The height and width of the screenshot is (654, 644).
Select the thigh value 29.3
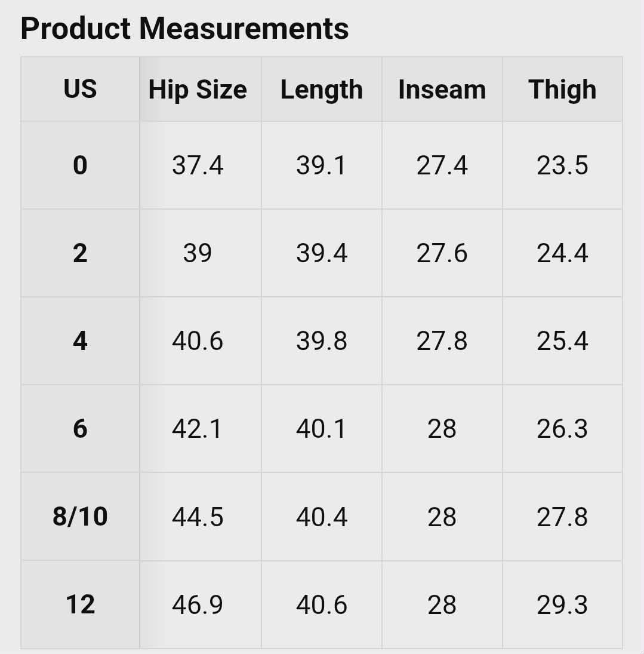click(562, 604)
